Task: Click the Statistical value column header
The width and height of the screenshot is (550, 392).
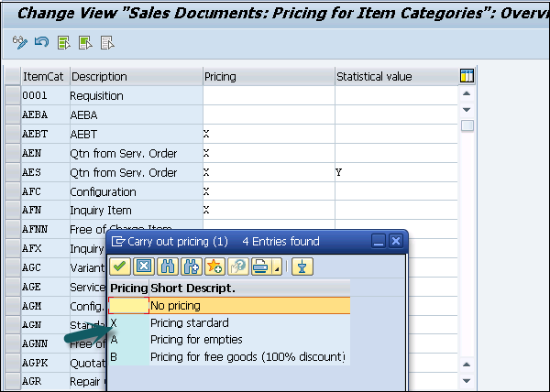Action: (374, 76)
